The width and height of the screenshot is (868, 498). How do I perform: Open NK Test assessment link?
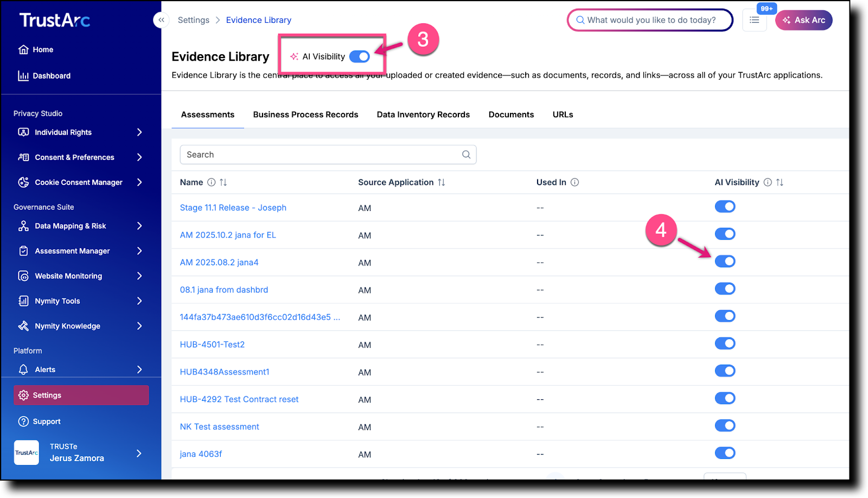[x=220, y=427]
